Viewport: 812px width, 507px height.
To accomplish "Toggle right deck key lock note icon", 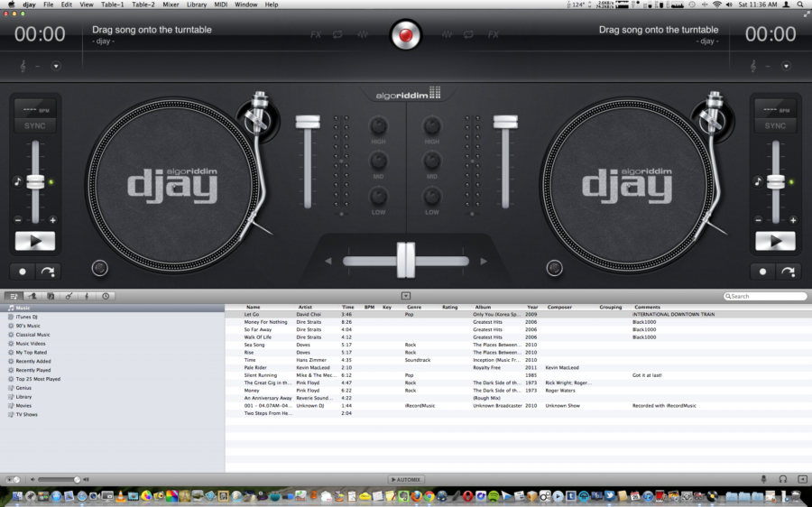I will (758, 181).
